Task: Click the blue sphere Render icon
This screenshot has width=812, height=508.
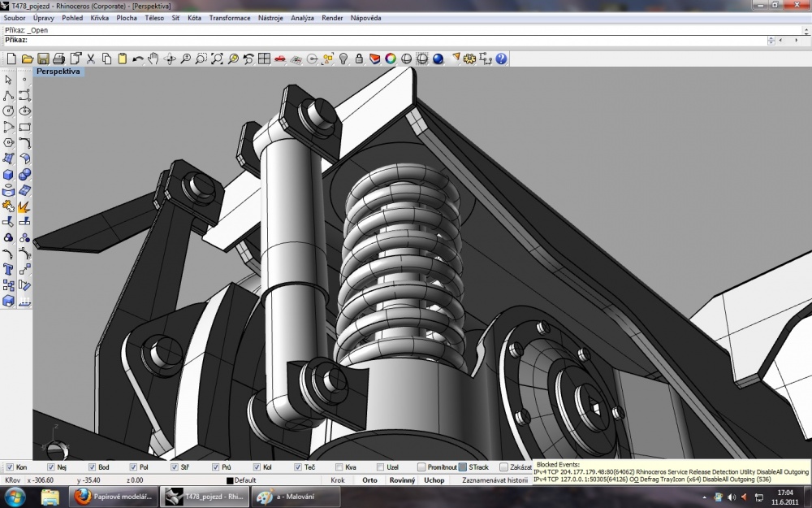Action: pyautogui.click(x=438, y=59)
